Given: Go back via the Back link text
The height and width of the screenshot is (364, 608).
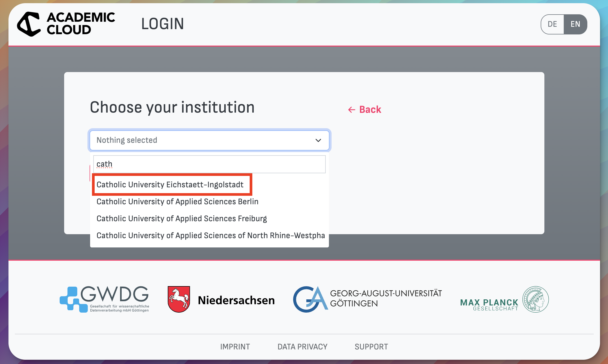Looking at the screenshot, I should [370, 110].
